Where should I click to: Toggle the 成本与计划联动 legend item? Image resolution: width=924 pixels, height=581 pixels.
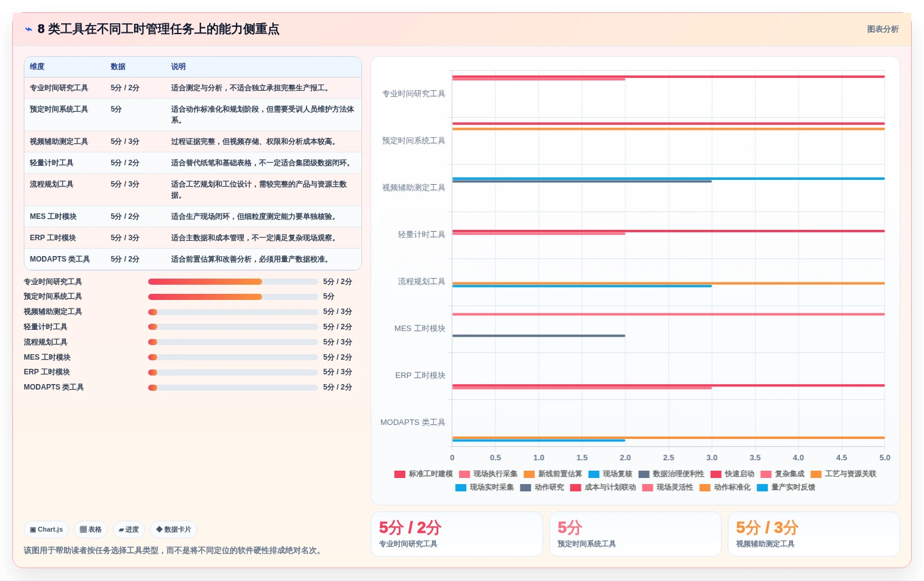click(603, 487)
